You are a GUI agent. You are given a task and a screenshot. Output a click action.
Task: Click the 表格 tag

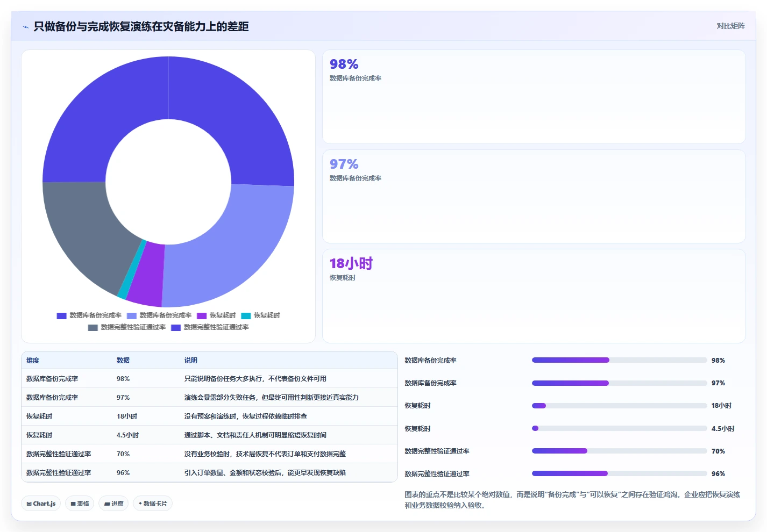pyautogui.click(x=80, y=504)
